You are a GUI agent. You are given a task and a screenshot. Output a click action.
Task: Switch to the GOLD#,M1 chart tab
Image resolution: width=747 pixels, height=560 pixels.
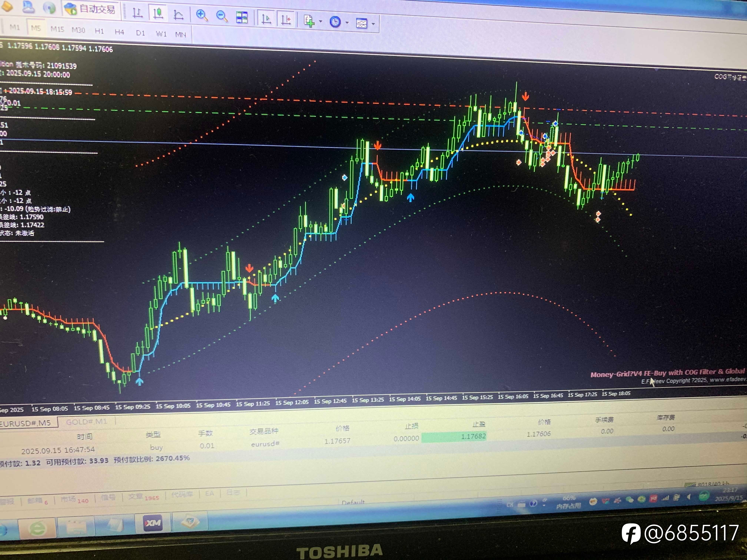pyautogui.click(x=87, y=422)
